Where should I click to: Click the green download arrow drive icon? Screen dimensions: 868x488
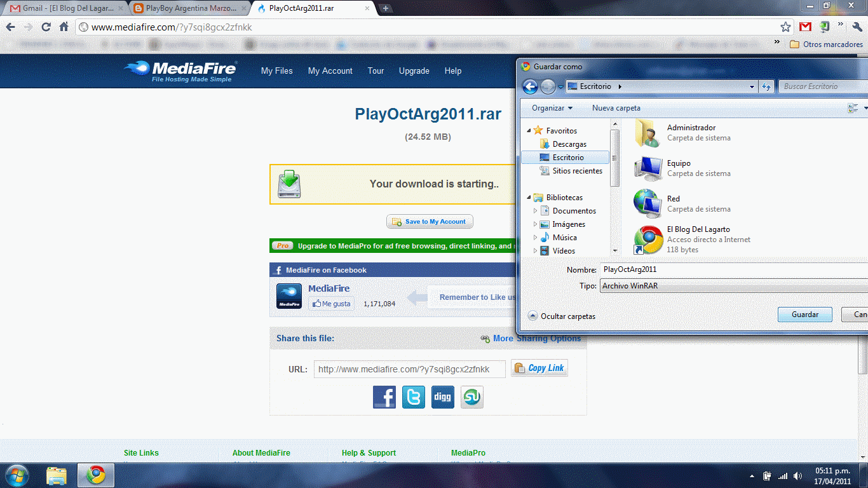[289, 184]
